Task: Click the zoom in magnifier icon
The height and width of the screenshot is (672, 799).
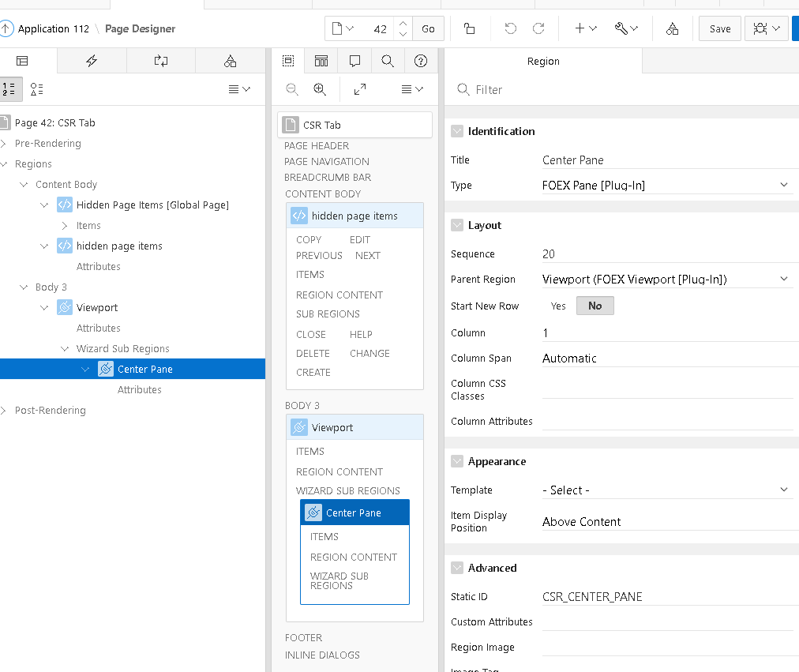Action: click(320, 89)
